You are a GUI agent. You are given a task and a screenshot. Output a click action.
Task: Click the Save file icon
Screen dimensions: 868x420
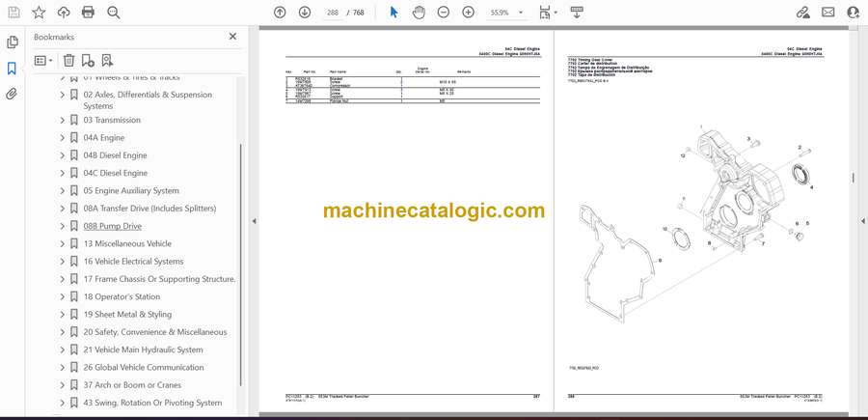point(14,13)
